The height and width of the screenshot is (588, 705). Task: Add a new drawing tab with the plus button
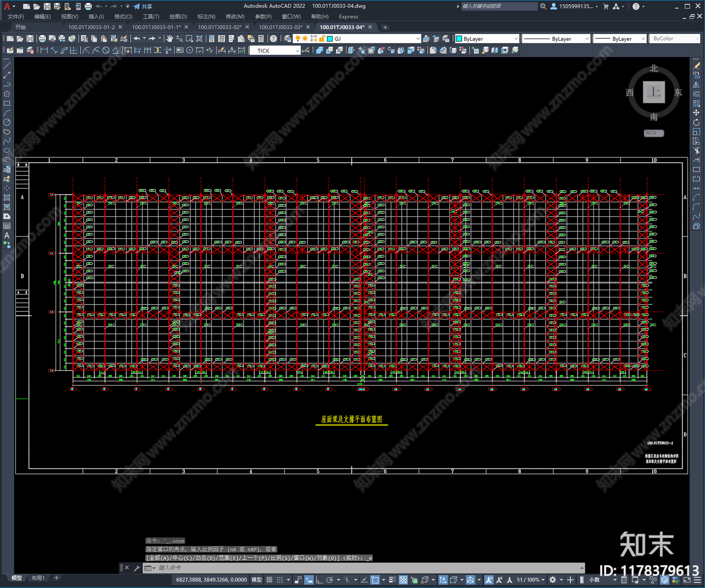click(385, 27)
